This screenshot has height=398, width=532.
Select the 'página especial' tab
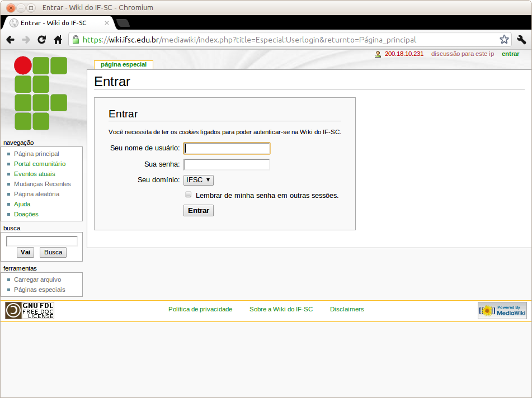(123, 64)
